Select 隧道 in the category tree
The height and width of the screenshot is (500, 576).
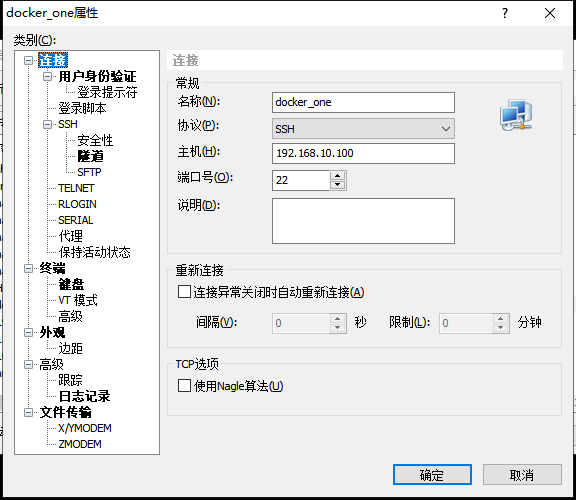coord(90,156)
